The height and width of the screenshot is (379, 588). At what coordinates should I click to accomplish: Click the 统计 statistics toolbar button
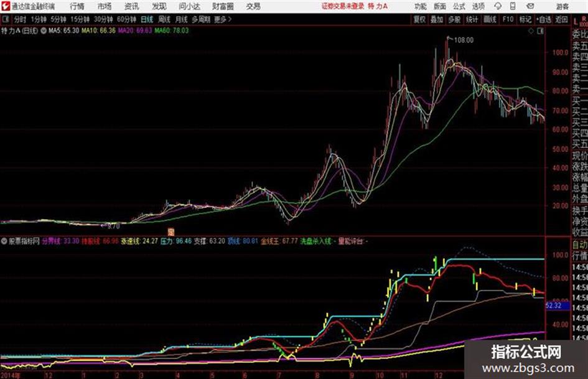pos(472,19)
